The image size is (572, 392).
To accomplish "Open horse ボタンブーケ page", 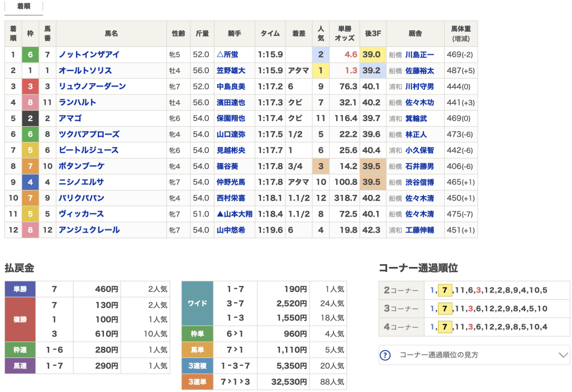I will 82,166.
